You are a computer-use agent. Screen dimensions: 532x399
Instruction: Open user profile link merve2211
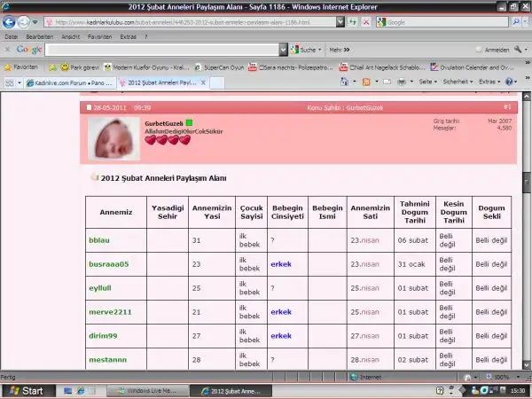click(x=109, y=312)
